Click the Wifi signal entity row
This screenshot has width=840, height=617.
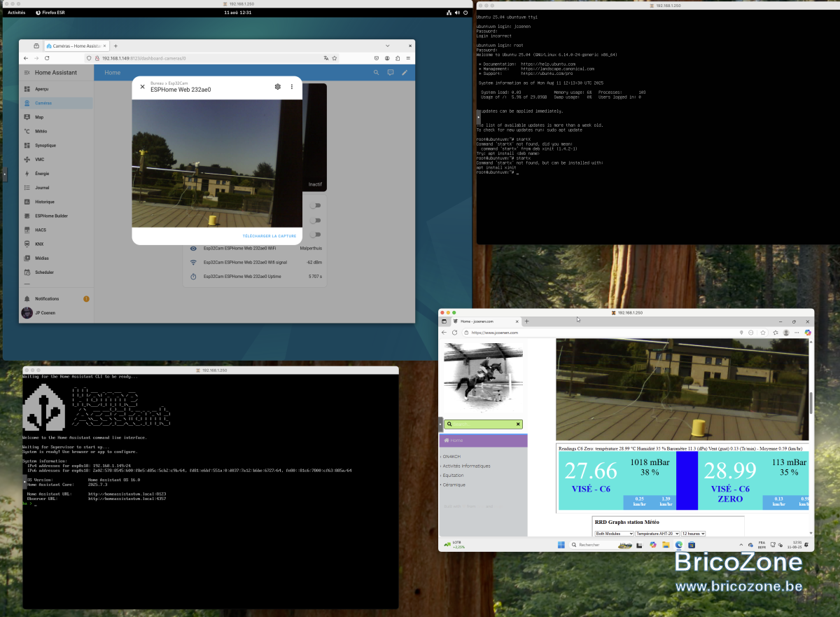point(255,262)
